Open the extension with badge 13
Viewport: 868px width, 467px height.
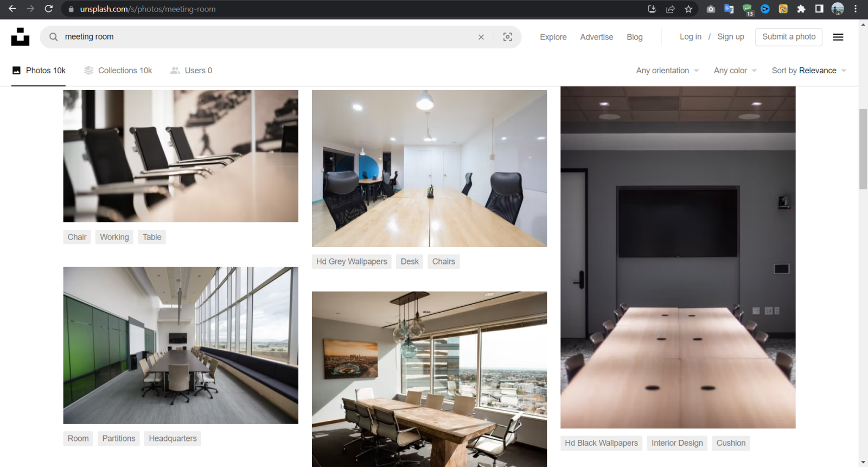pos(748,9)
